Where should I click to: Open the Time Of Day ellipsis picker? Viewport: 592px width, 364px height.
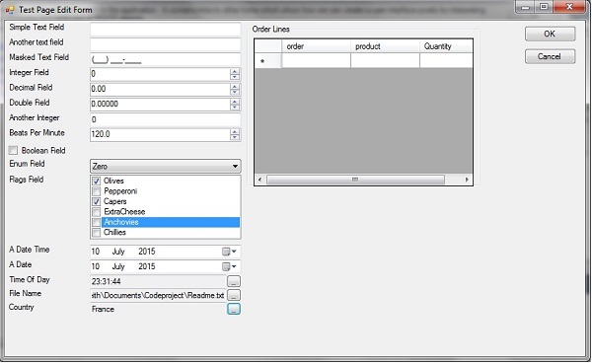click(x=234, y=281)
